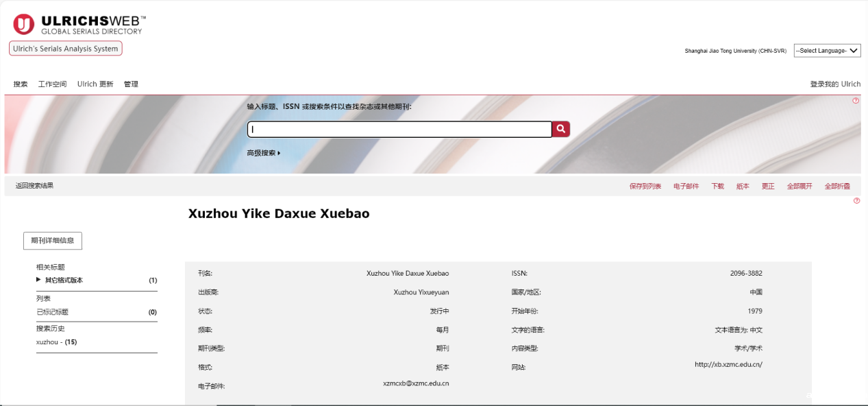Click help icon beside search banner
This screenshot has height=406, width=868.
point(856,101)
